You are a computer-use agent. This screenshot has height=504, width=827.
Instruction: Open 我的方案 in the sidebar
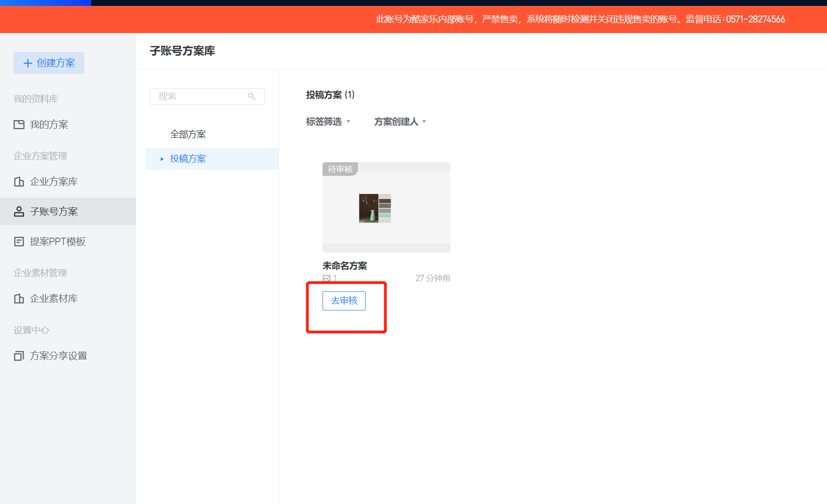[49, 125]
